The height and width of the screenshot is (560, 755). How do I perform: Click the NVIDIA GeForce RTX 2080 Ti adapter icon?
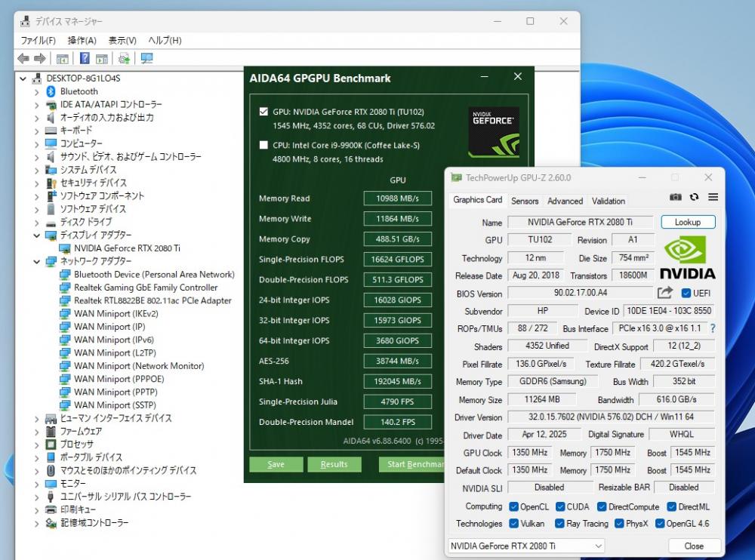(65, 248)
